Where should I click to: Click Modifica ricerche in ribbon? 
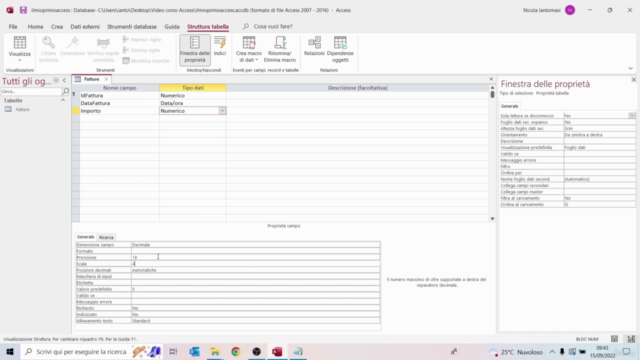click(x=146, y=61)
